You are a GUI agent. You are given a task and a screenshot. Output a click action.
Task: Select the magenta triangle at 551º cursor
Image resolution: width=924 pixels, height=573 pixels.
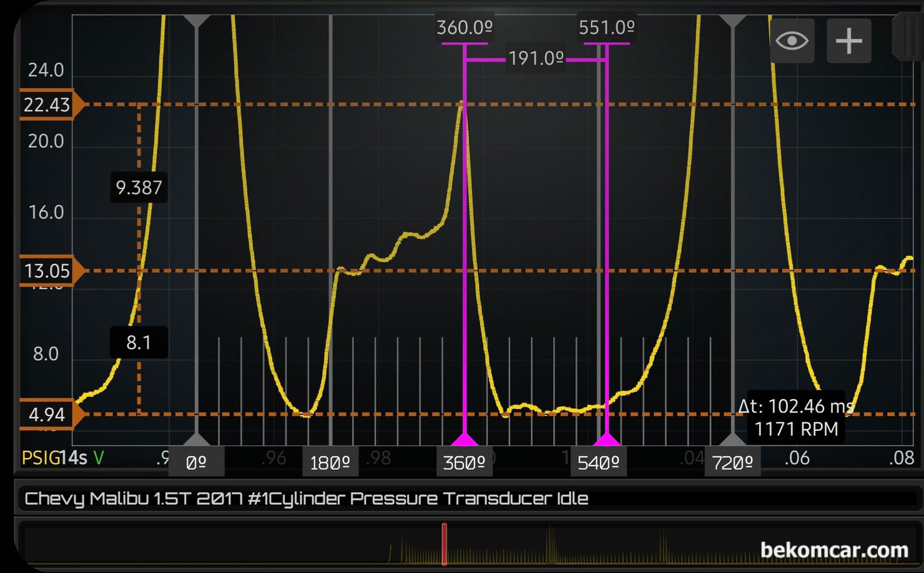(606, 439)
